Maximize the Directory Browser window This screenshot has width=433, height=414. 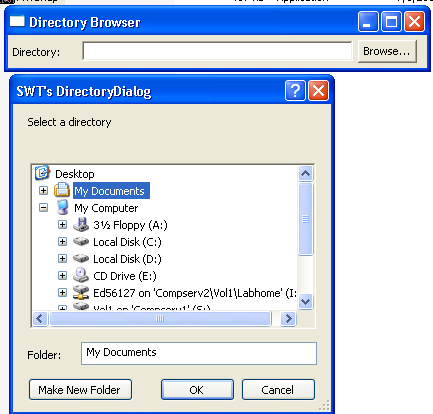tap(391, 22)
